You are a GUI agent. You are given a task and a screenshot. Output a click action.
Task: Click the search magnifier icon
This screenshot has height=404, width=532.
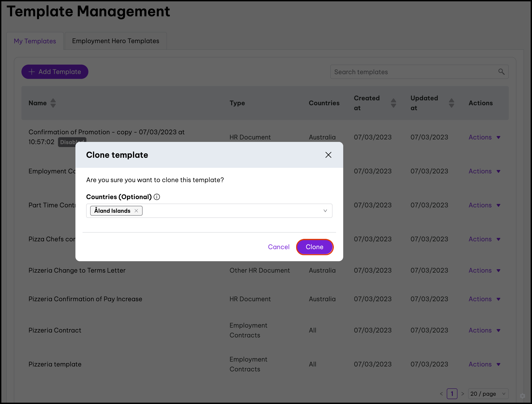coord(501,72)
